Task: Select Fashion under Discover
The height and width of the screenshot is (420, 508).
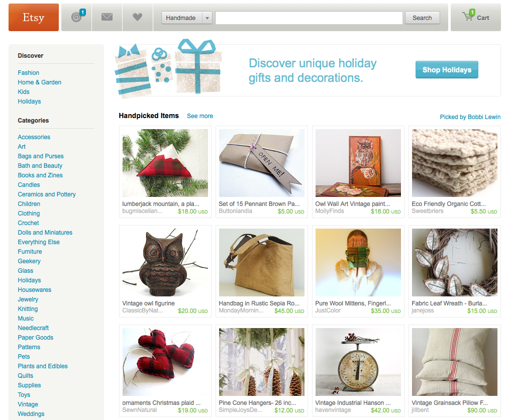Action: click(x=29, y=73)
